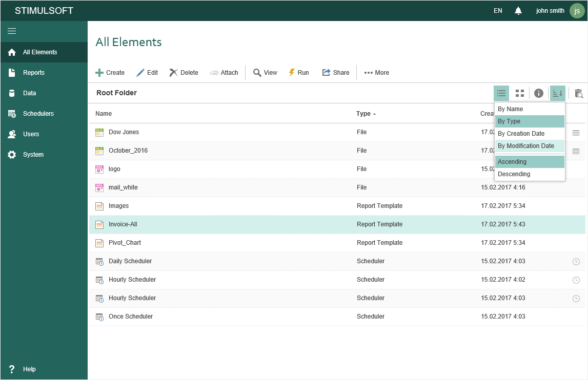Select Descending sort order
Viewport: 588px width, 380px height.
point(530,174)
